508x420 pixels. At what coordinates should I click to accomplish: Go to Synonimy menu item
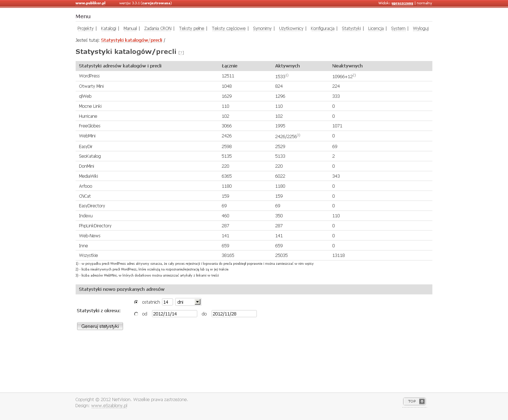tap(262, 29)
